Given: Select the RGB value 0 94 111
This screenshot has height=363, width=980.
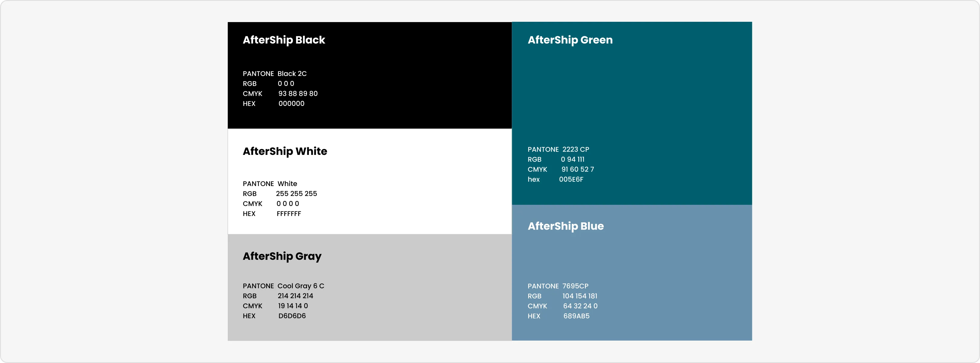Looking at the screenshot, I should click(573, 159).
